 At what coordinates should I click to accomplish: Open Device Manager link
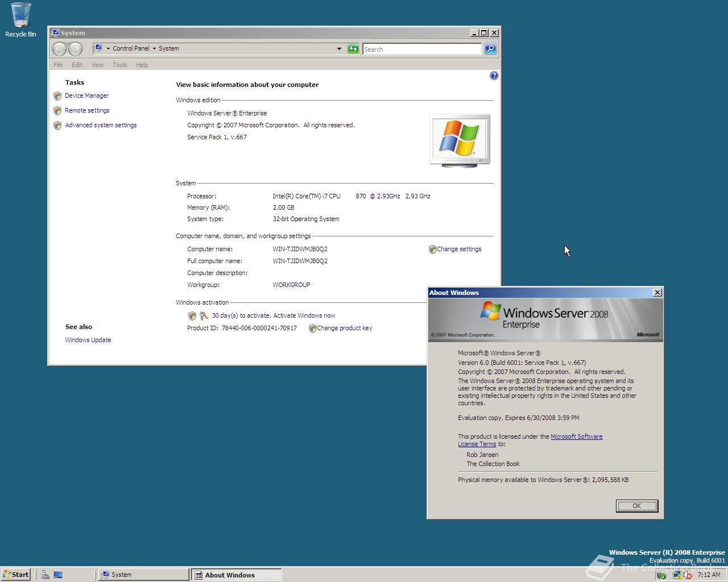click(86, 96)
